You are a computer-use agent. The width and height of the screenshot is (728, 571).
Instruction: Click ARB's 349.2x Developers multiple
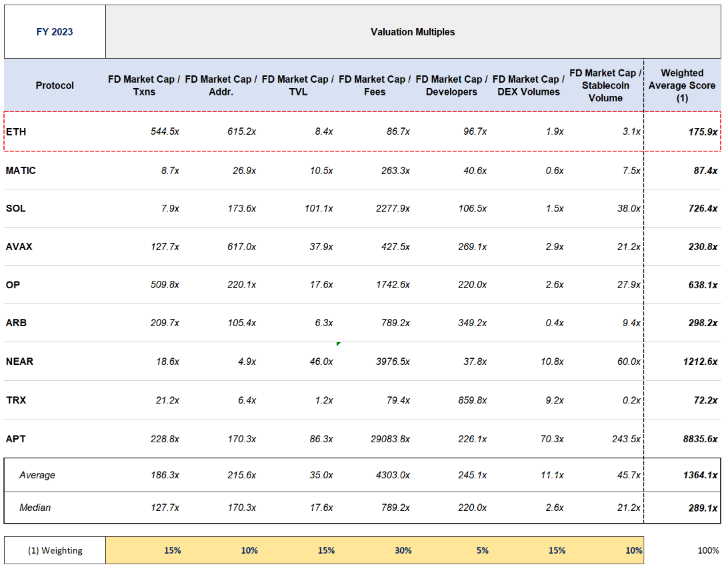(472, 322)
